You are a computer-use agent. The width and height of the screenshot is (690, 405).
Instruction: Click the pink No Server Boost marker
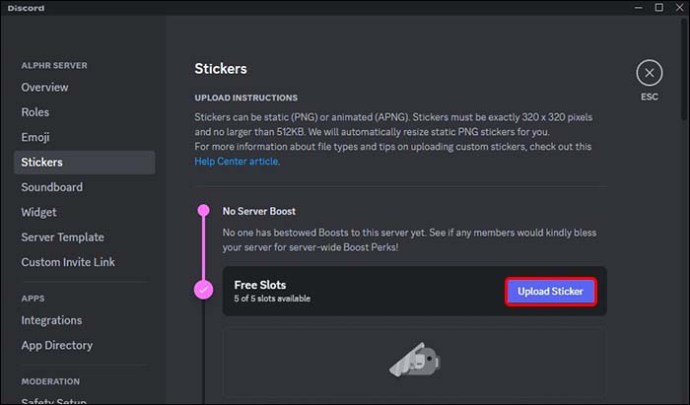click(x=204, y=211)
